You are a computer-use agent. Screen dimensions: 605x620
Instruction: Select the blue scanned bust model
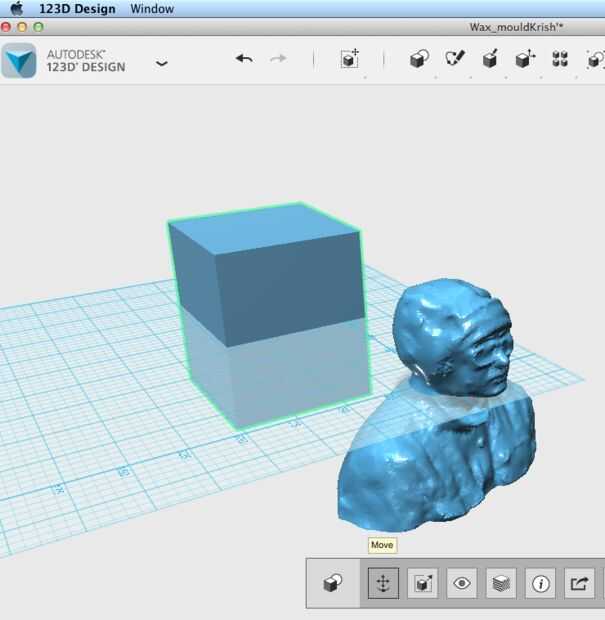[x=437, y=407]
